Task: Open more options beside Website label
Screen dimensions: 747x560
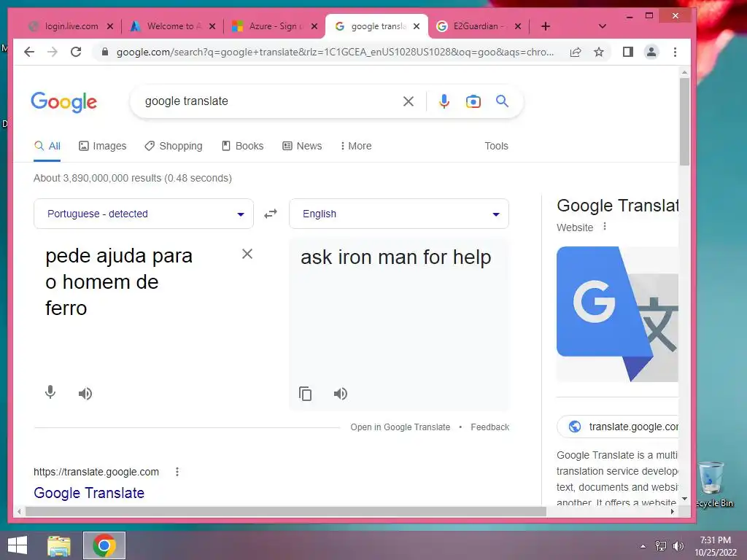Action: tap(605, 226)
